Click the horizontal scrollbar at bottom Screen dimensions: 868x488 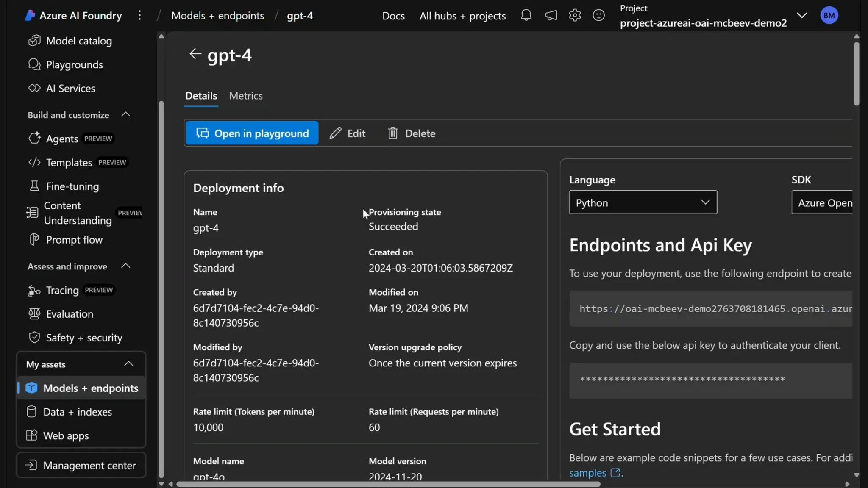pos(388,484)
